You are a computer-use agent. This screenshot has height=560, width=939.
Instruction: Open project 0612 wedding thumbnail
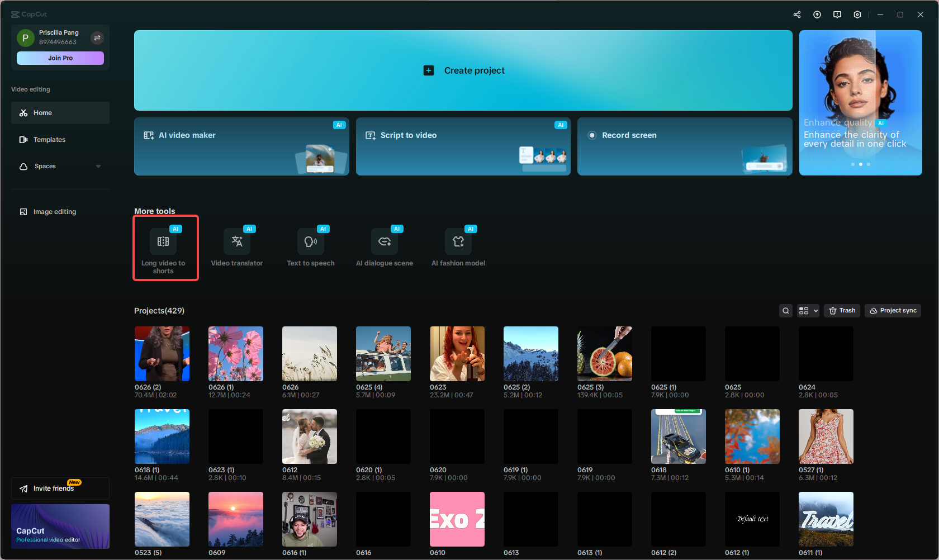(310, 436)
